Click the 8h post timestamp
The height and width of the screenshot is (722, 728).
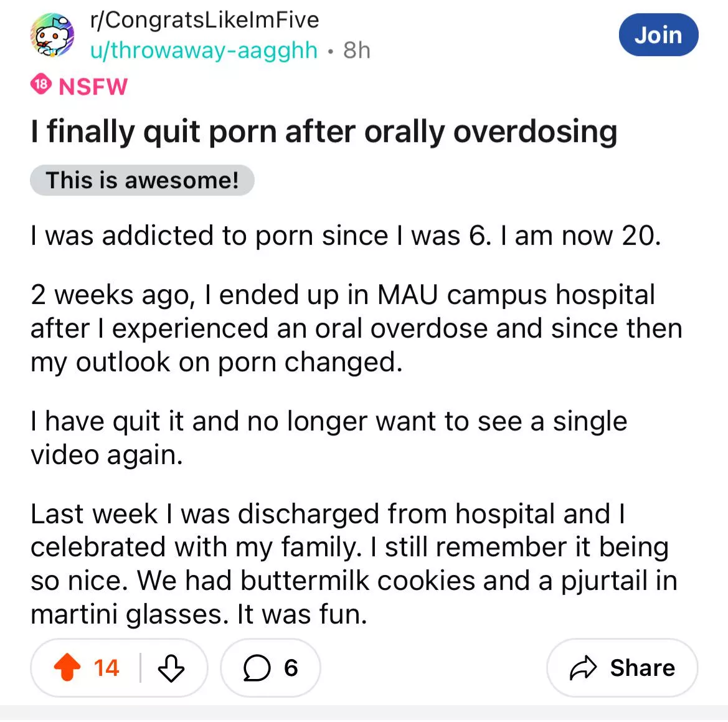(357, 50)
